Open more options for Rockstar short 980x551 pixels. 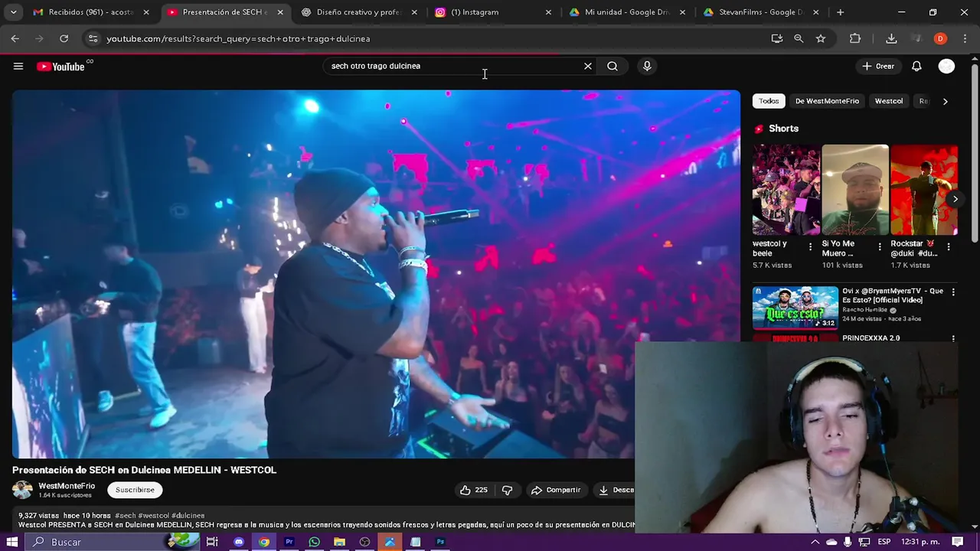point(949,247)
